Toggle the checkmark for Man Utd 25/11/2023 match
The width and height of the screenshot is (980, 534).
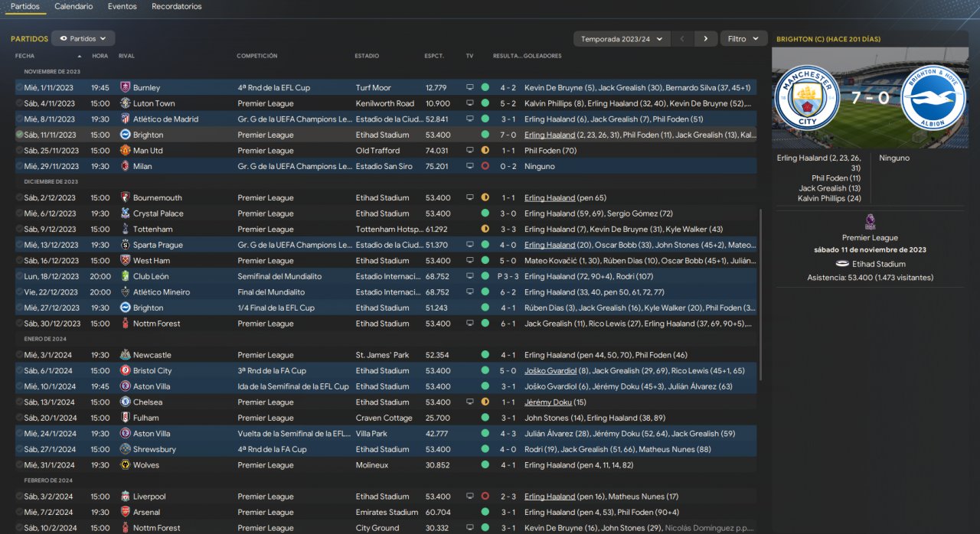(x=19, y=151)
